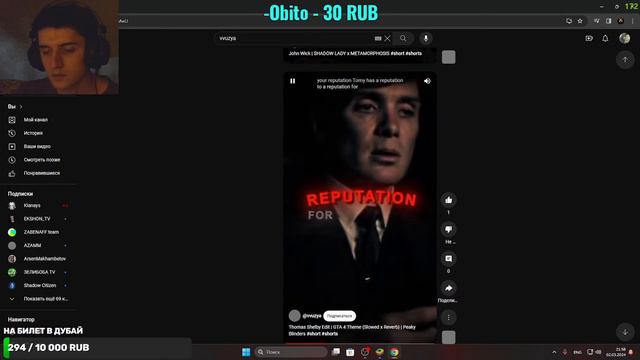
Task: Open Task View on the taskbar
Action: [336, 352]
